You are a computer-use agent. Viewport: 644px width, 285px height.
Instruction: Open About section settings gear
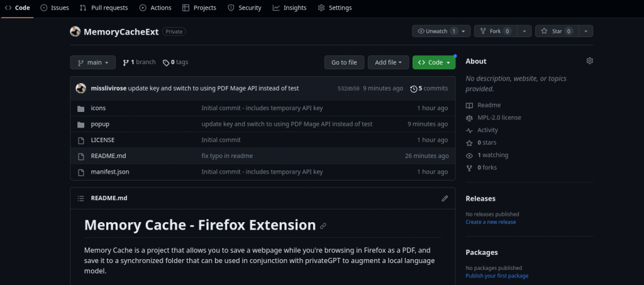[x=589, y=61]
